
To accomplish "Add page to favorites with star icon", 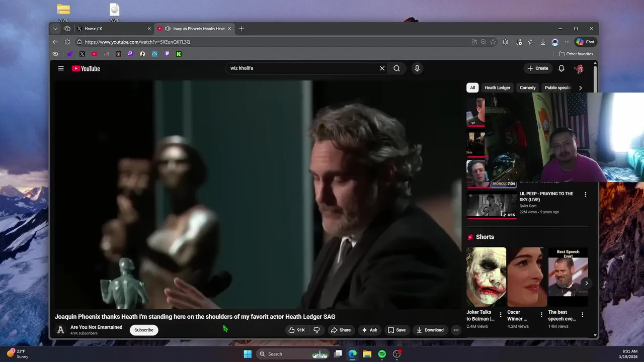I will click(493, 42).
